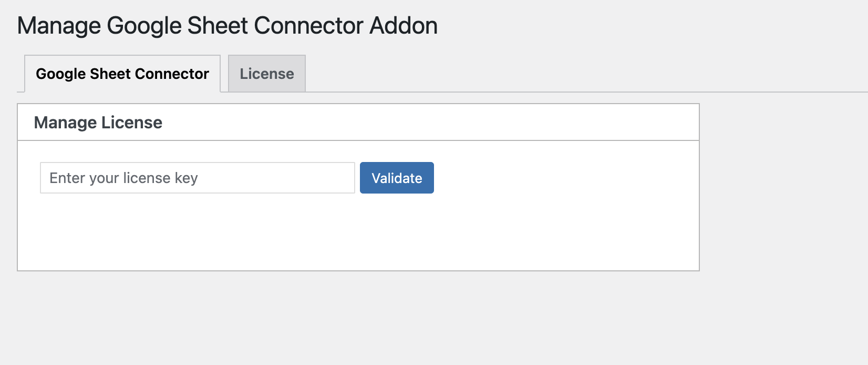Focus the license key input field
The width and height of the screenshot is (868, 365).
click(197, 178)
